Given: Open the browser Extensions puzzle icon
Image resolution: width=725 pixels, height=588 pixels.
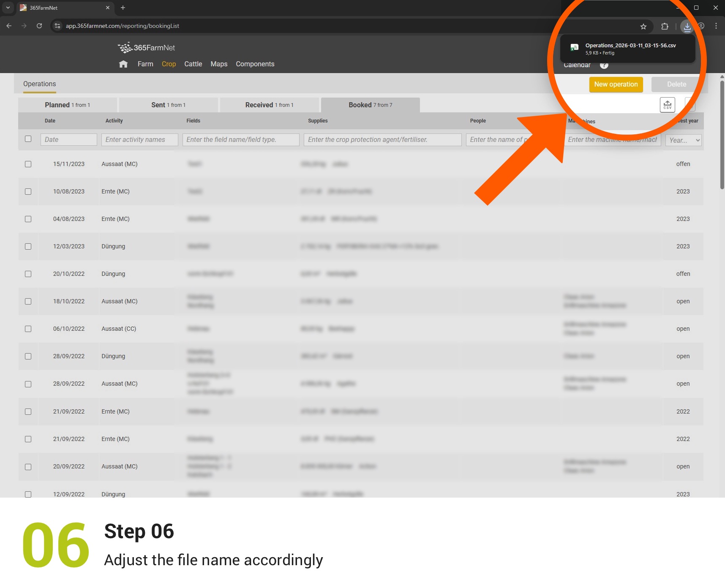Looking at the screenshot, I should 665,26.
